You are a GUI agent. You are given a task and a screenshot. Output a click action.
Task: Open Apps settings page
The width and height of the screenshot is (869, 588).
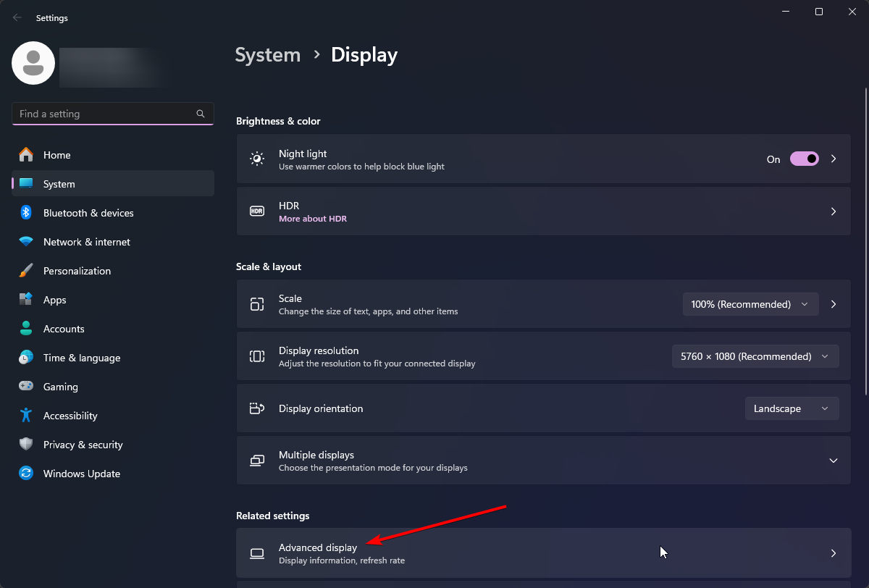point(113,300)
